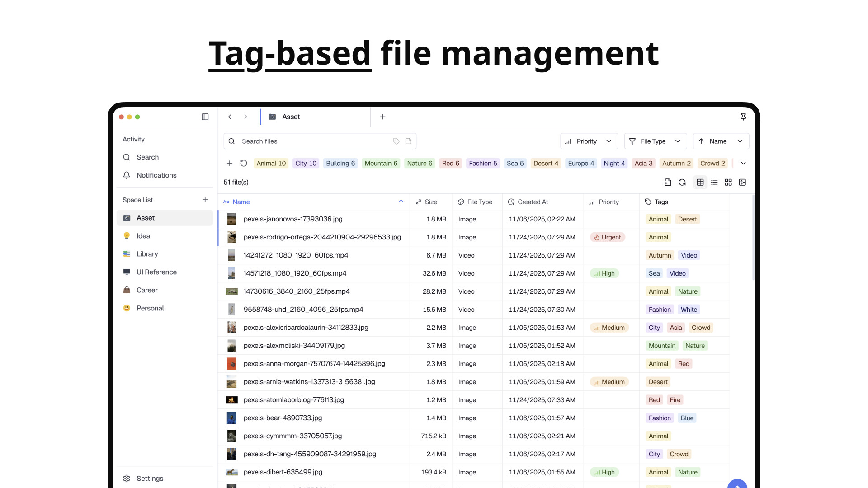
Task: Add a new space with plus button
Action: tap(205, 199)
